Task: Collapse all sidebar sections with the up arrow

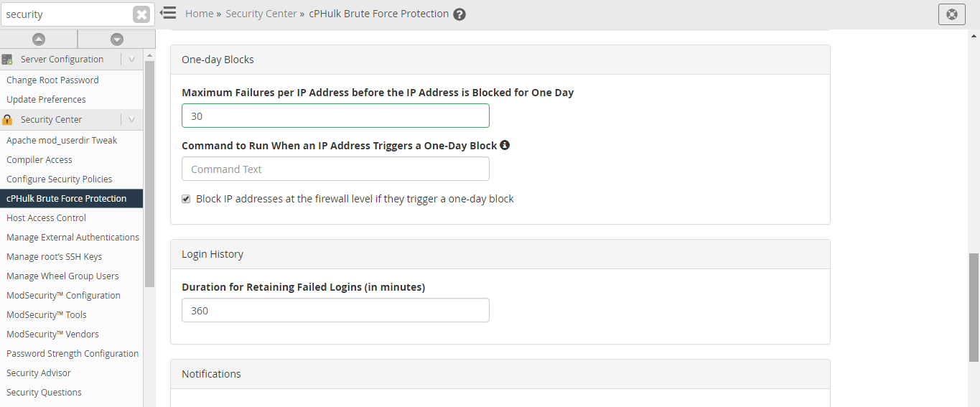Action: [39, 39]
